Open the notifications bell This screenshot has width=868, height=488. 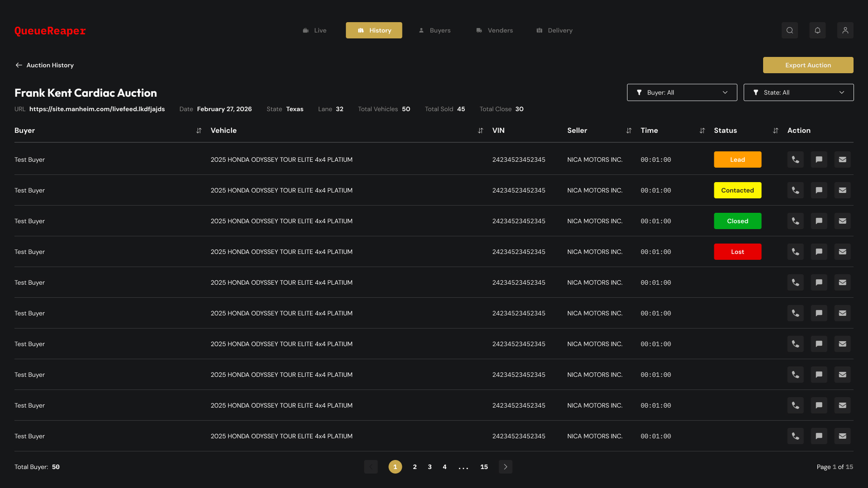(x=817, y=30)
